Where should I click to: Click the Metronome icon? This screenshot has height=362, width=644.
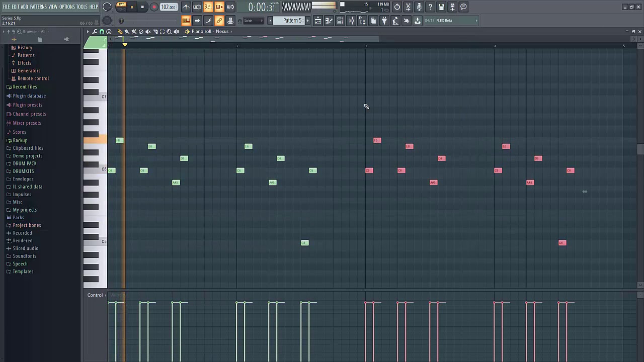click(x=186, y=7)
